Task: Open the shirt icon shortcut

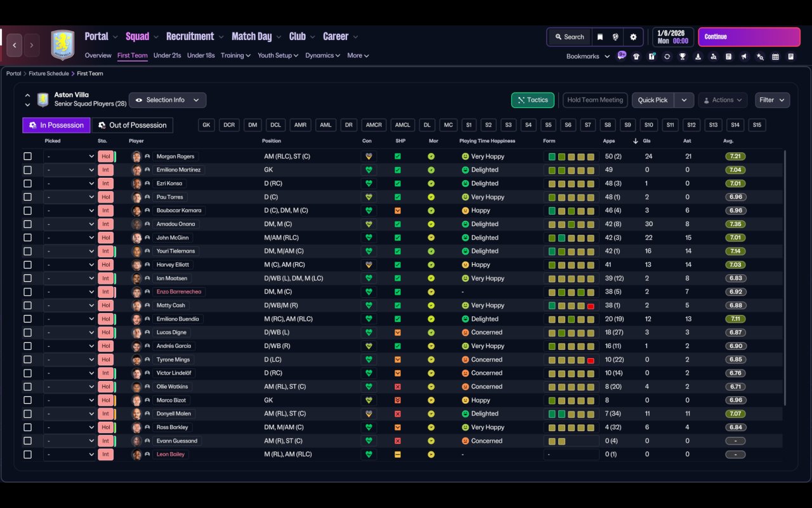Action: point(636,57)
